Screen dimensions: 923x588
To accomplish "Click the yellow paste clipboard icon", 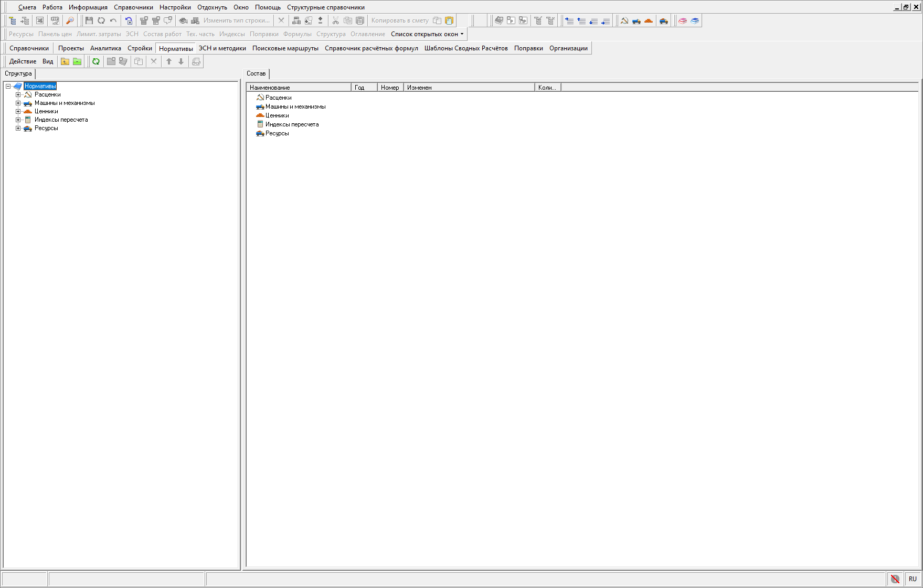I will 449,20.
